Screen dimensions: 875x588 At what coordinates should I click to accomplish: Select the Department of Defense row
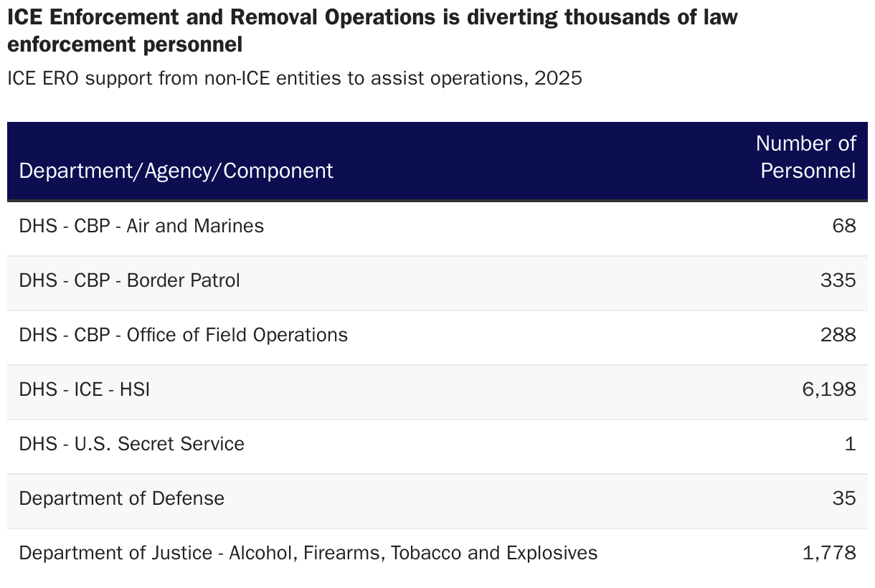tap(121, 498)
